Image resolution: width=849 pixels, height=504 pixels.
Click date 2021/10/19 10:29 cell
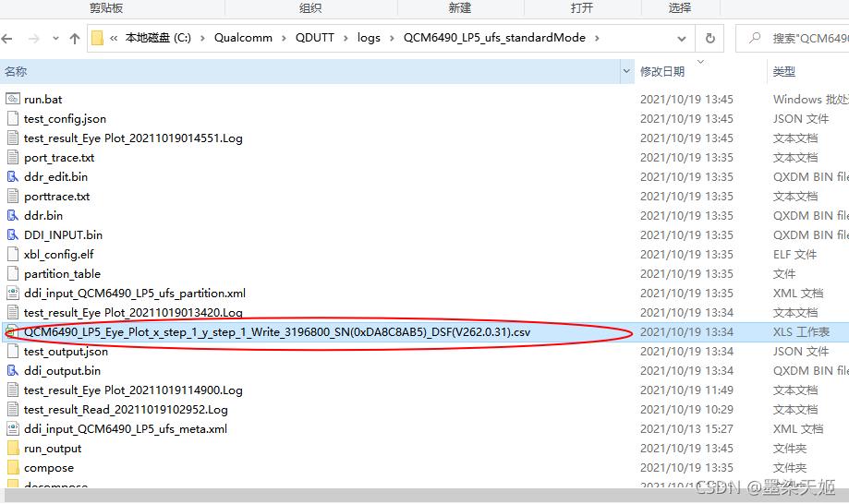686,409
